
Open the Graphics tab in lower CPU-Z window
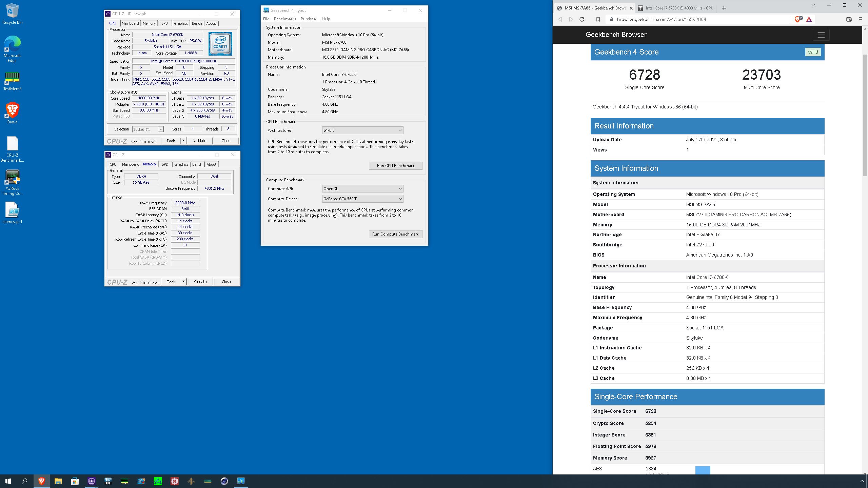181,164
